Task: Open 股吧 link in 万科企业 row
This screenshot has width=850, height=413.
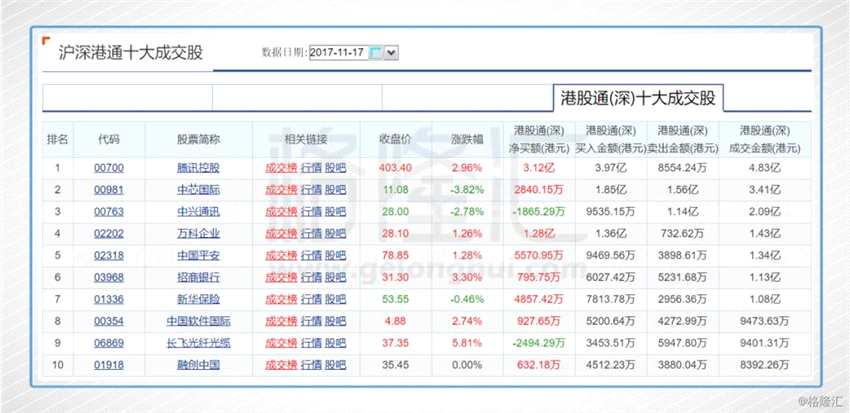Action: pos(335,234)
